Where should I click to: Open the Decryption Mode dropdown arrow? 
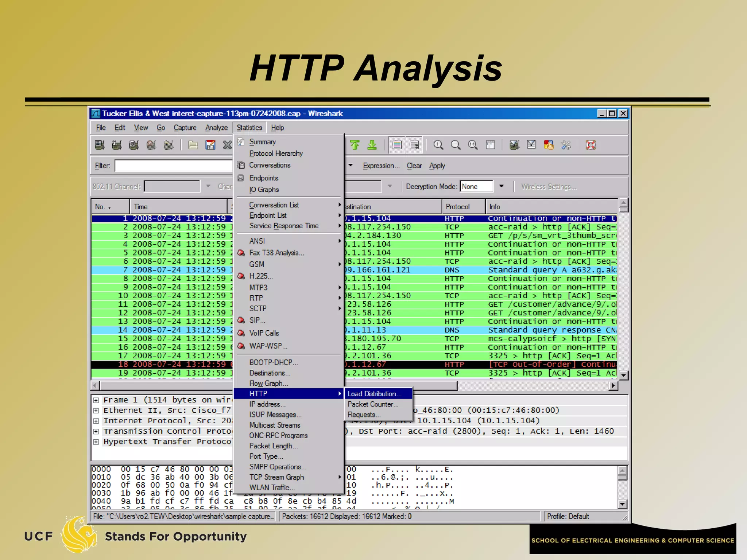coord(502,186)
